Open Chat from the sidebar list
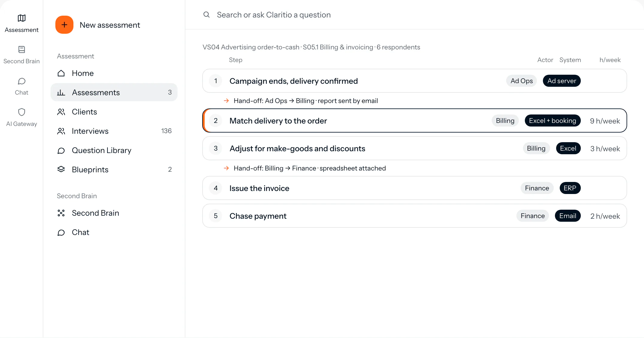644x338 pixels. (114, 232)
